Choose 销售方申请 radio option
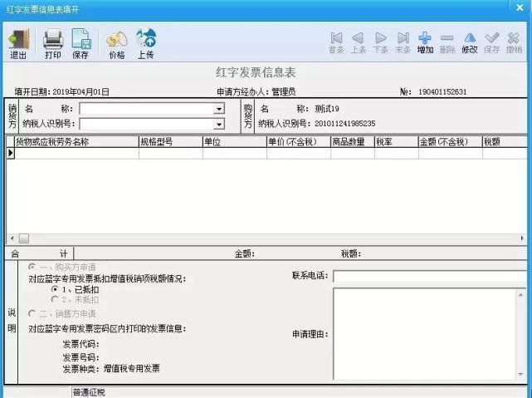This screenshot has height=398, width=532. pyautogui.click(x=32, y=313)
